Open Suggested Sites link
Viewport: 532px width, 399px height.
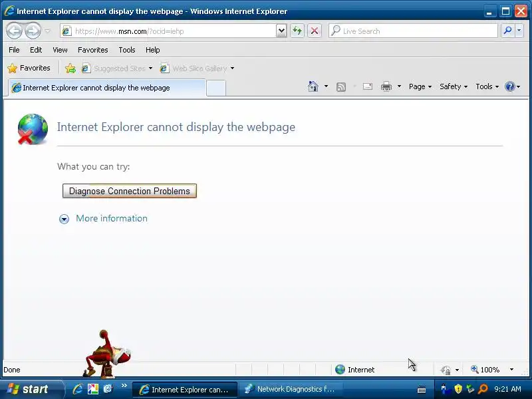[117, 68]
